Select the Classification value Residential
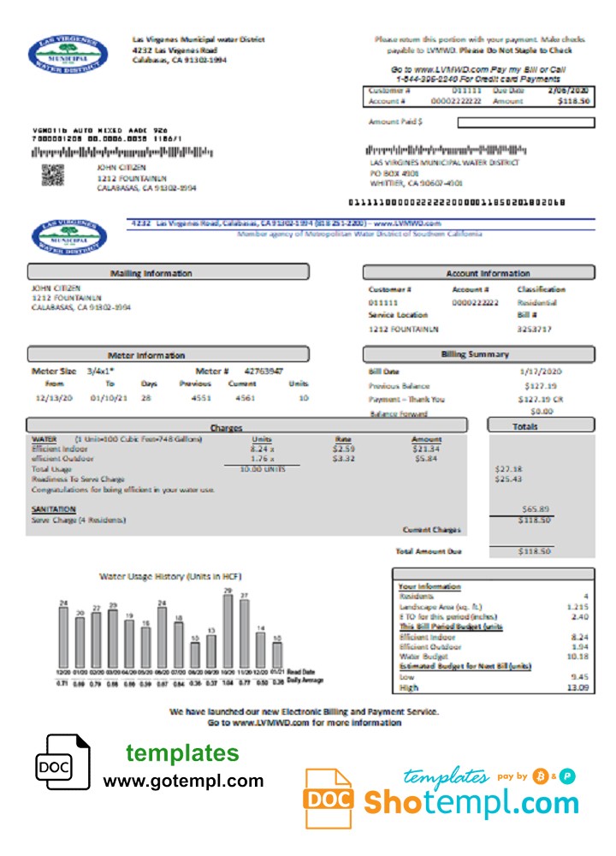This screenshot has width=616, height=856. click(x=537, y=302)
